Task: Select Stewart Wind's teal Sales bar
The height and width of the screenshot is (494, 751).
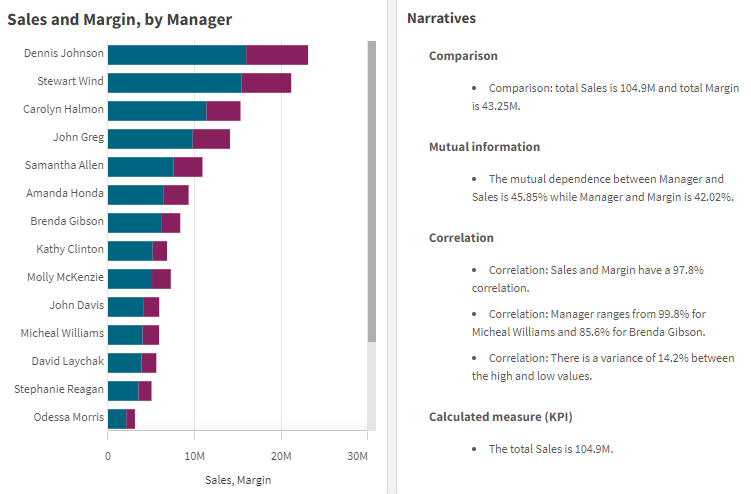Action: click(x=174, y=83)
